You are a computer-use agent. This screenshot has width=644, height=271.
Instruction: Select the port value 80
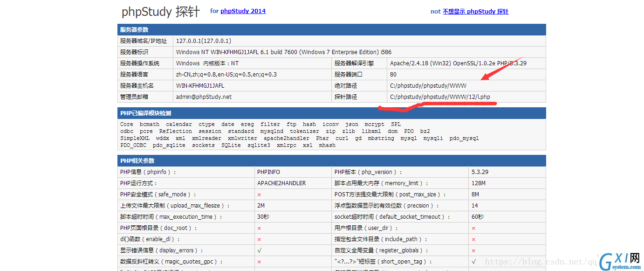point(393,75)
